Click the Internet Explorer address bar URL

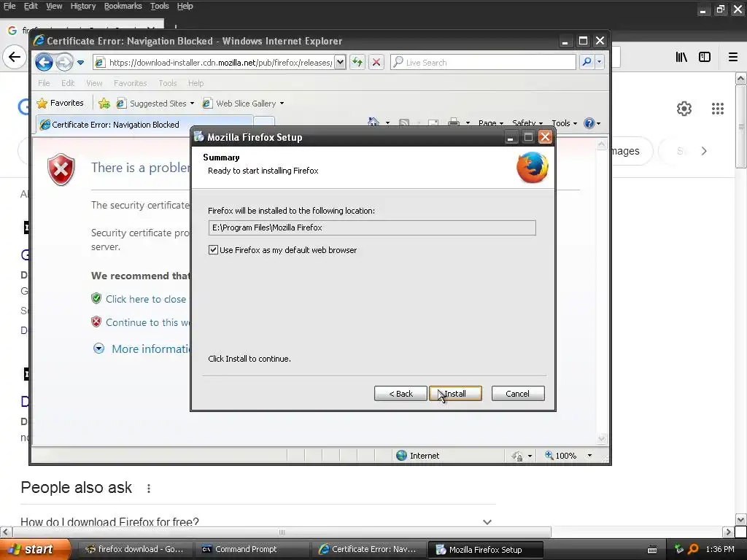pyautogui.click(x=220, y=63)
